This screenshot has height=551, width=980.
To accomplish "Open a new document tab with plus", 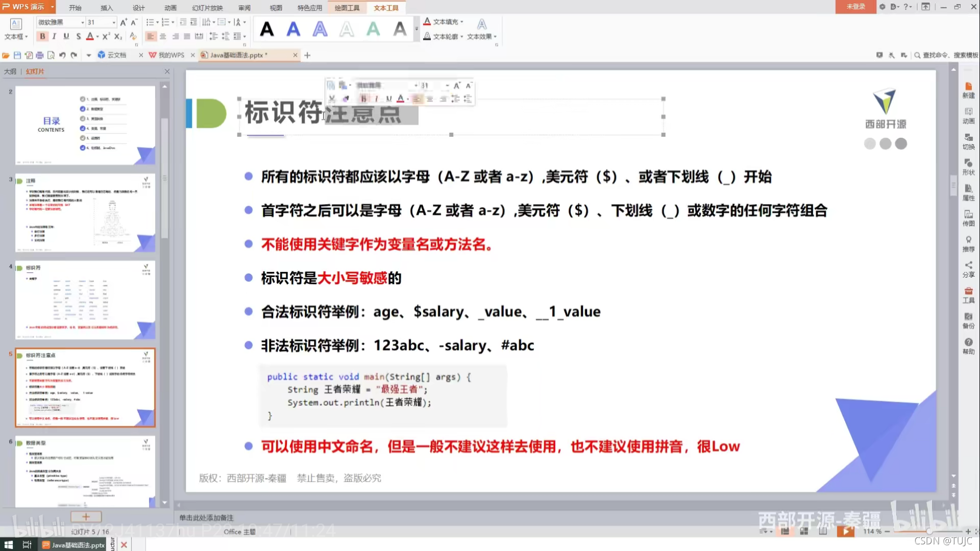I will [307, 55].
